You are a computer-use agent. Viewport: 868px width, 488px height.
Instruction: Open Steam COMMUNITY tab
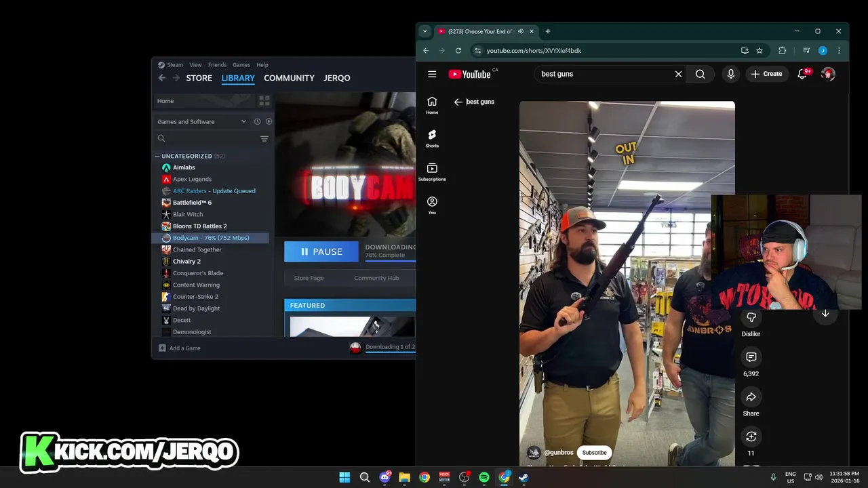289,78
